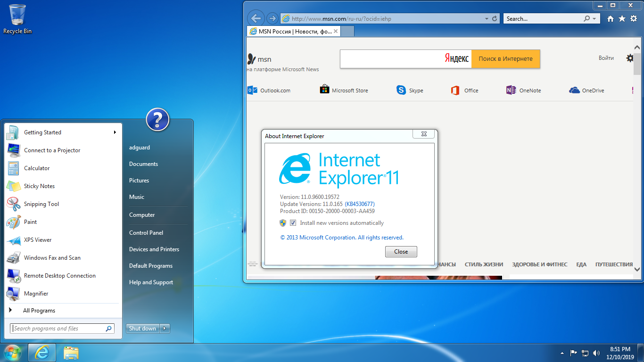This screenshot has width=644, height=362.
Task: Open Devices and Printers
Action: [154, 249]
